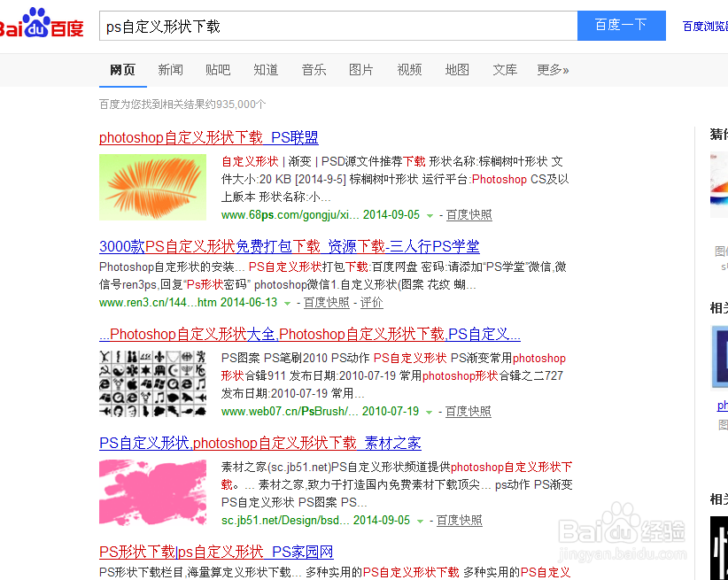Switch to the 新闻 tab
Viewport: 728px width, 580px height.
170,69
